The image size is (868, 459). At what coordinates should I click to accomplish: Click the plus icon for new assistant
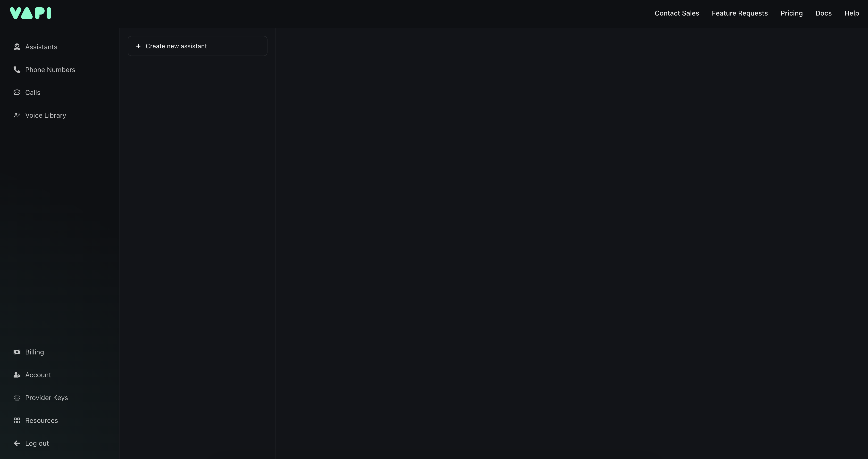tap(138, 46)
